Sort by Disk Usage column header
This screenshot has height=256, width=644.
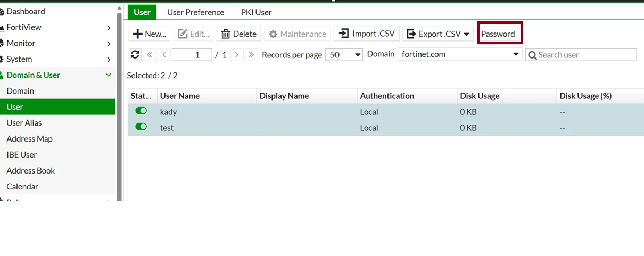[507, 96]
